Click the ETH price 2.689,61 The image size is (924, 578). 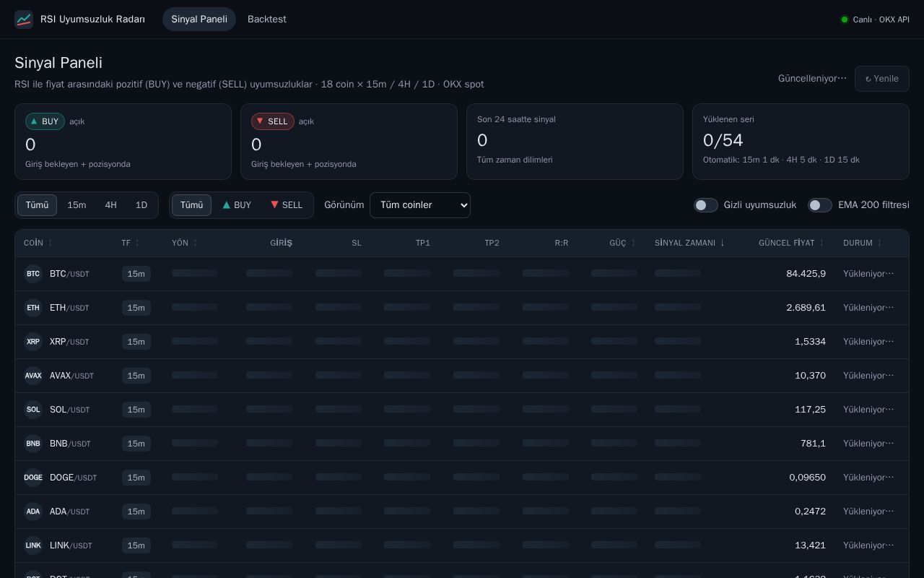(806, 308)
